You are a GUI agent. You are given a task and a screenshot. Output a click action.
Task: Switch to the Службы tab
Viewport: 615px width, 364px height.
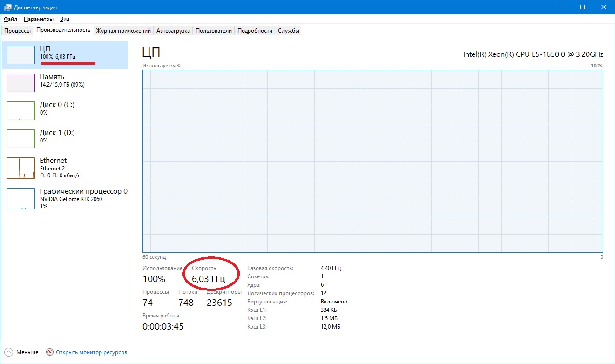(288, 31)
